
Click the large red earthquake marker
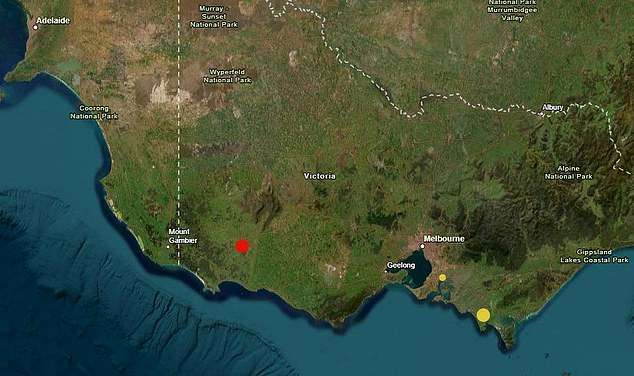[242, 246]
